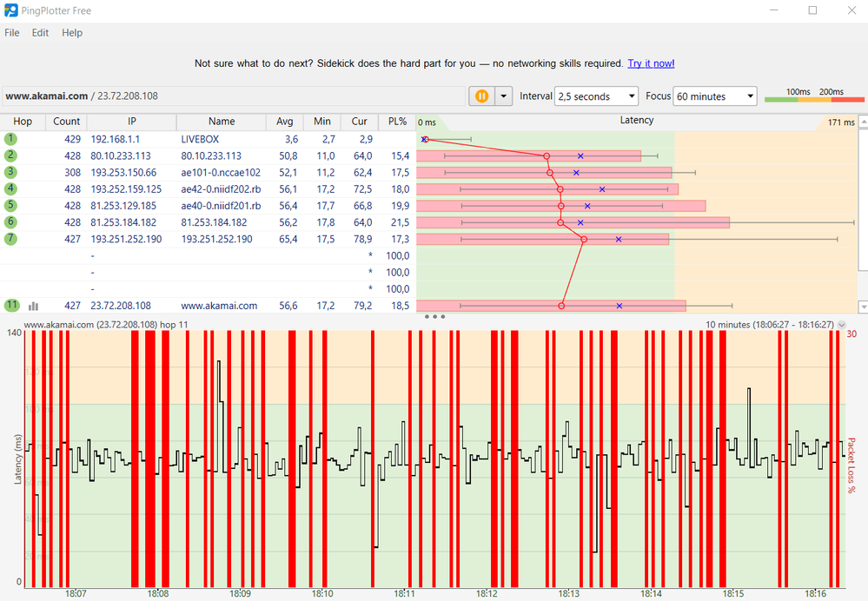
Task: Open the Interval dropdown showing 2,5 seconds
Action: click(x=597, y=96)
